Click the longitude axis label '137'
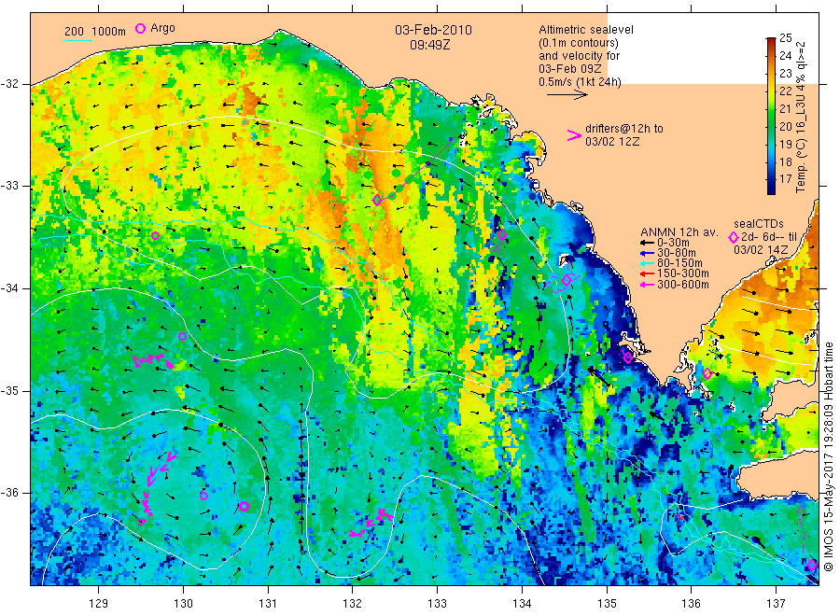 click(777, 604)
